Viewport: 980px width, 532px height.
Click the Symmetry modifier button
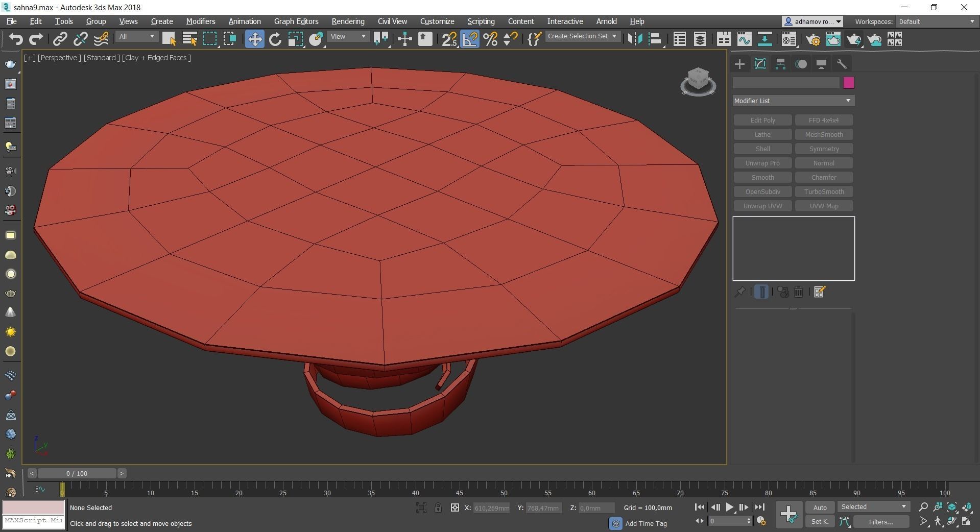[x=824, y=149]
